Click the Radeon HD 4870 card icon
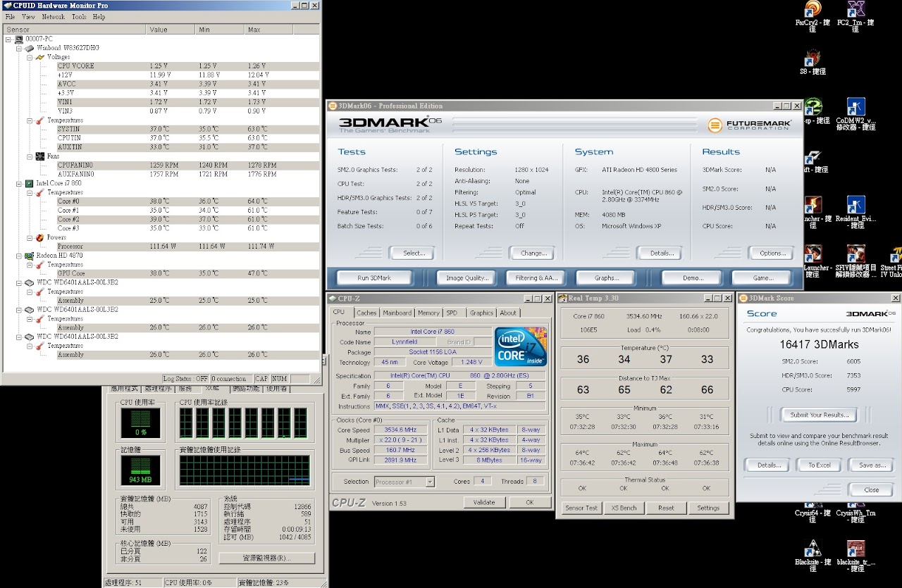 (30, 256)
